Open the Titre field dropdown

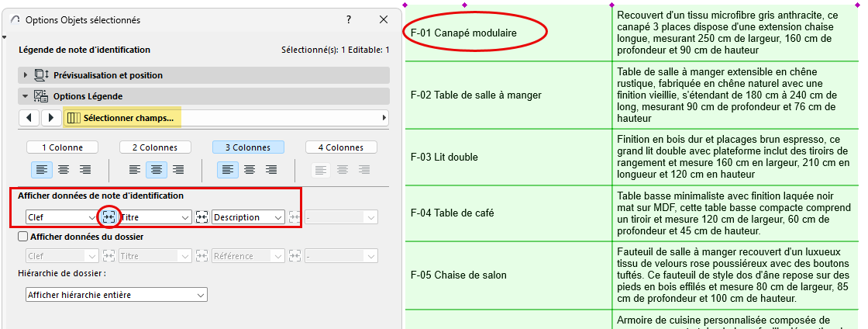tap(154, 218)
